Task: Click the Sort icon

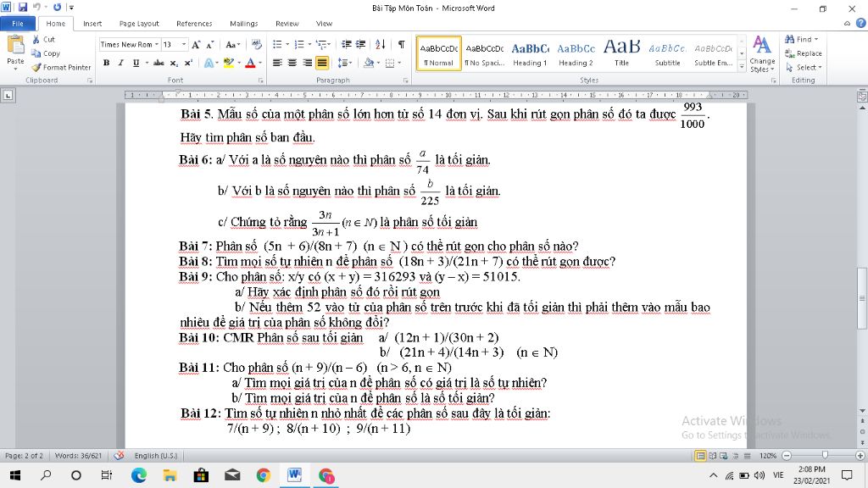Action: point(381,44)
